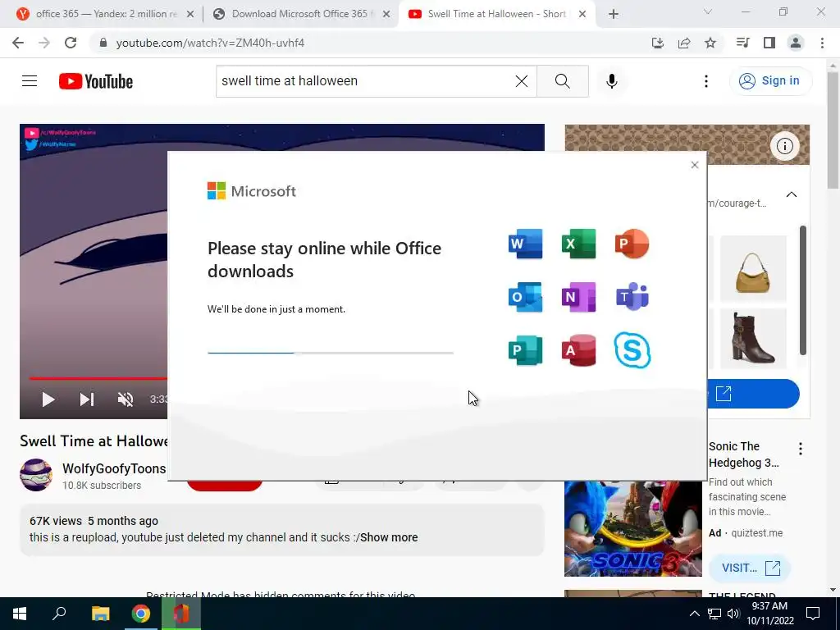Screen dimensions: 840x630
Task: Click the Outlook icon in Office installer
Action: click(x=525, y=297)
